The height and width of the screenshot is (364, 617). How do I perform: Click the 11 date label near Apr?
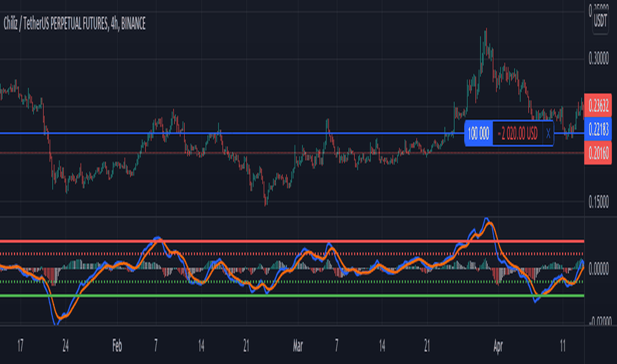pyautogui.click(x=563, y=346)
